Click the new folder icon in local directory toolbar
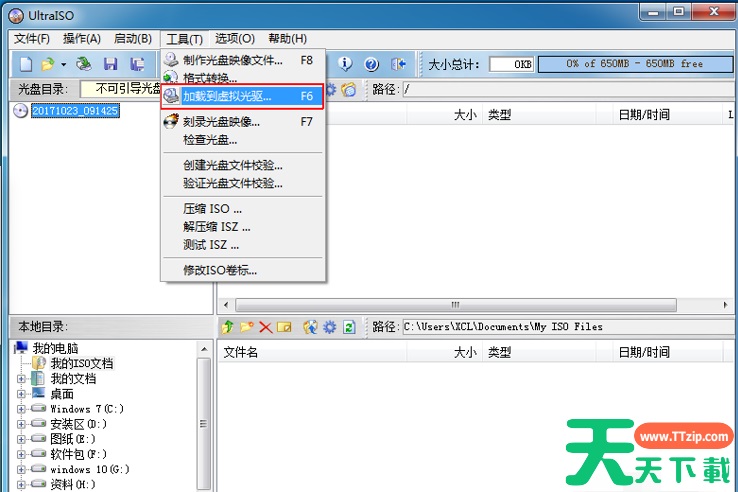The image size is (738, 492). (x=246, y=327)
